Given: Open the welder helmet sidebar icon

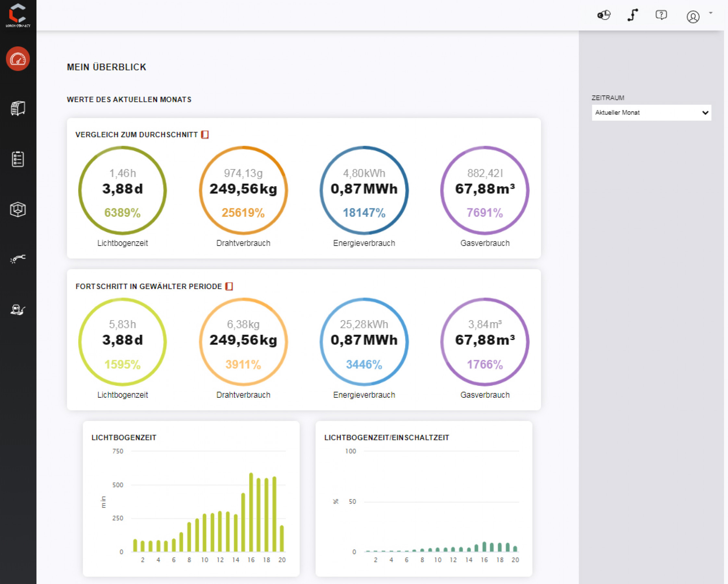Looking at the screenshot, I should [x=18, y=310].
